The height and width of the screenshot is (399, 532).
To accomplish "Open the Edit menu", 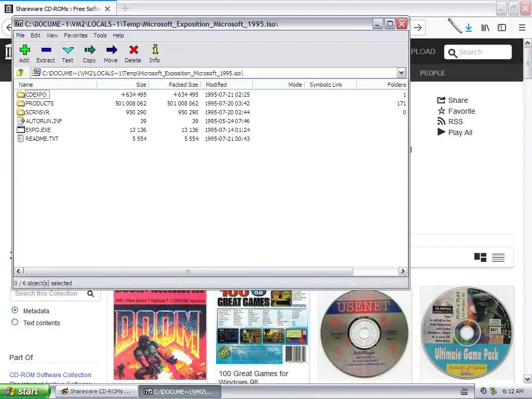I will coord(35,35).
